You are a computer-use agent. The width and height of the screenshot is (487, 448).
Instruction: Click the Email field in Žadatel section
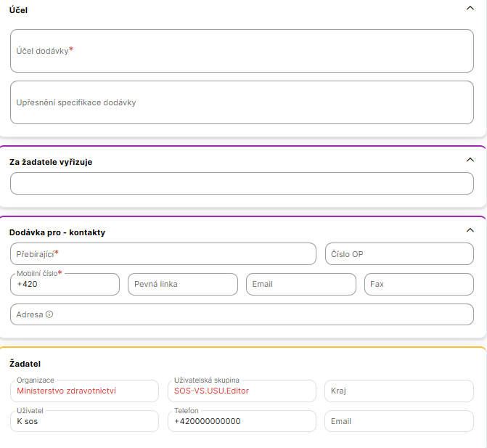point(399,421)
